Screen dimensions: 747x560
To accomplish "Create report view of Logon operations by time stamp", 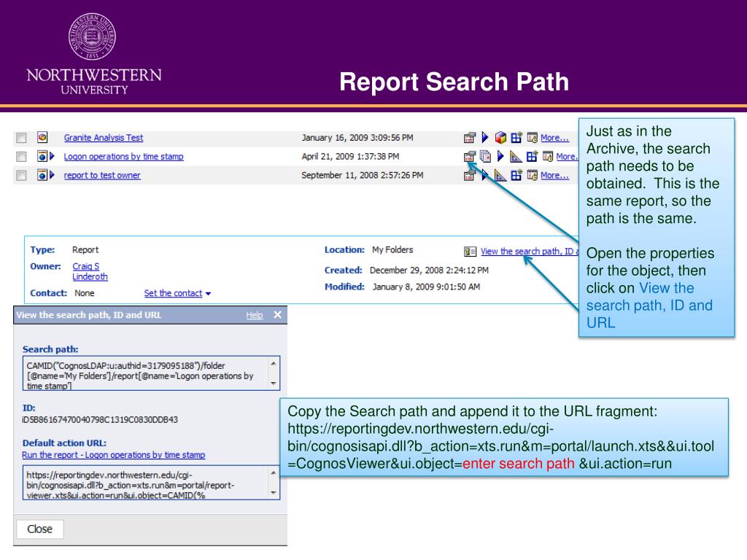I will click(532, 156).
